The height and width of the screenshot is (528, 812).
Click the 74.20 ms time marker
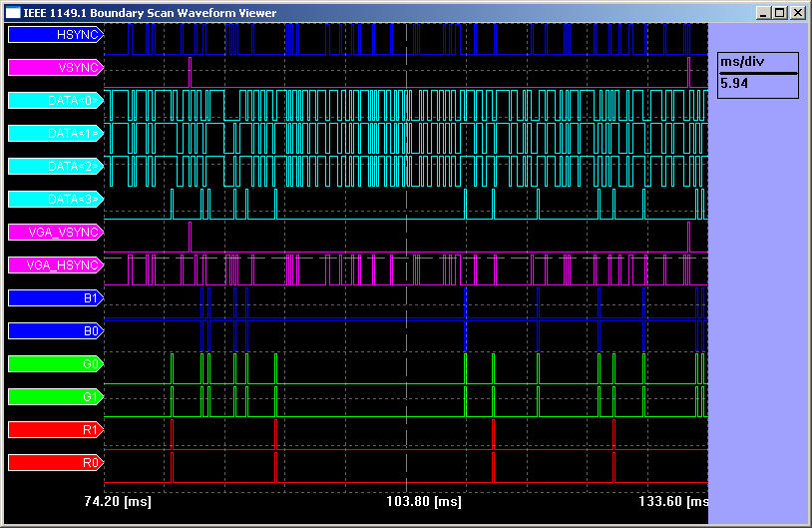click(118, 502)
